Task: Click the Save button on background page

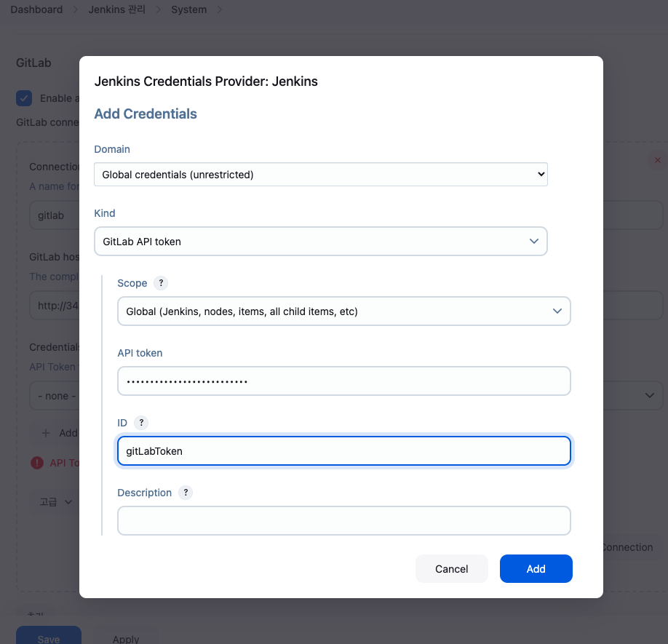Action: tap(49, 635)
